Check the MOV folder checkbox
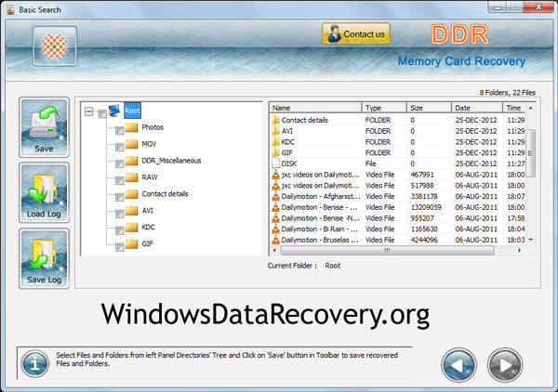The width and height of the screenshot is (558, 392). (x=120, y=147)
